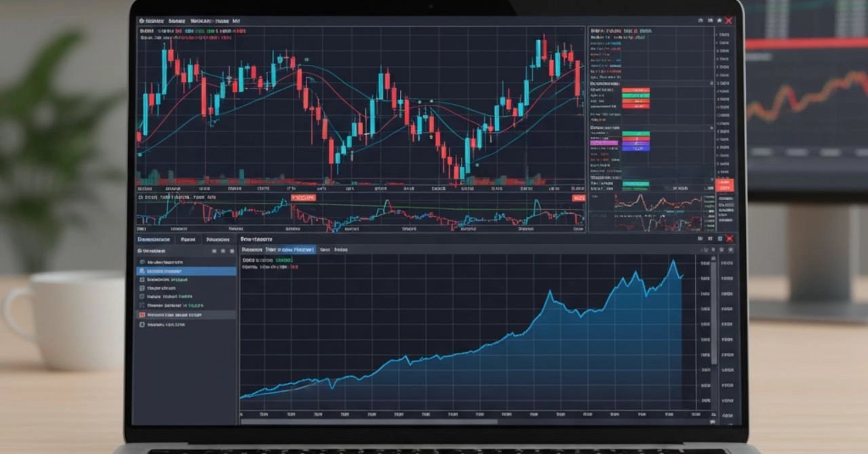Open the upper mini chart thumbnail in the right panel
868x454 pixels.
(658, 202)
